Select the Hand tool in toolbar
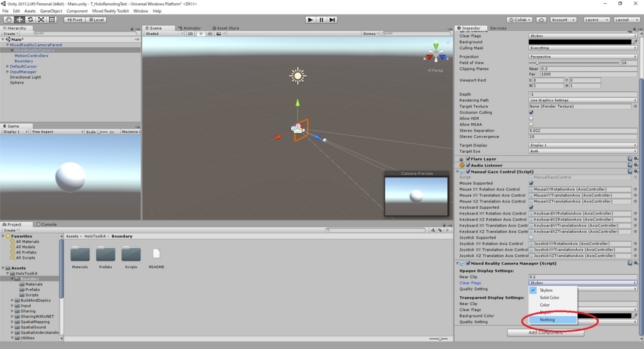644x349 pixels. click(9, 19)
